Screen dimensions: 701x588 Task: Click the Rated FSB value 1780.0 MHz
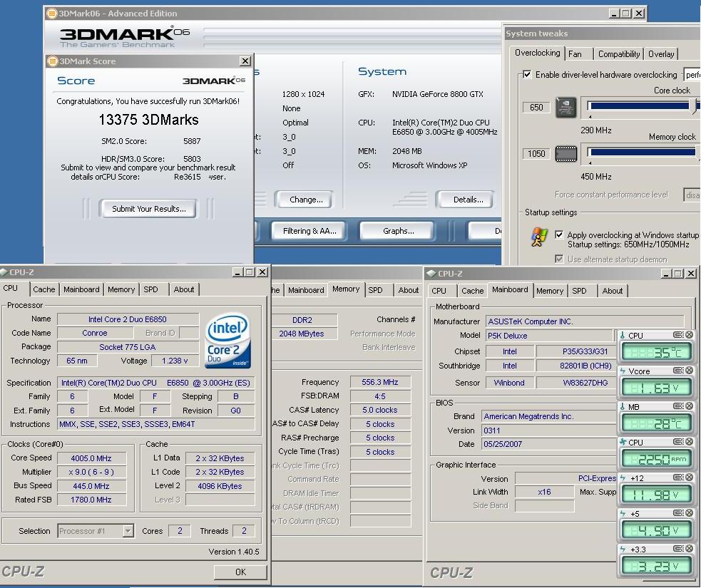(91, 500)
